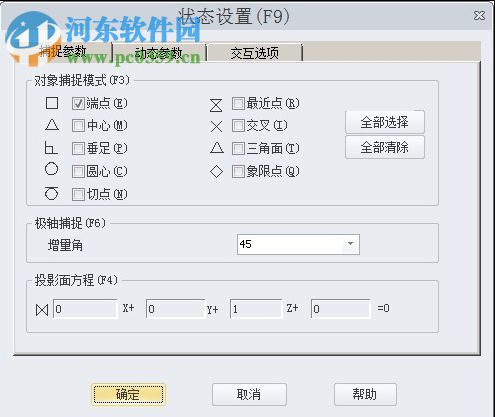
Task: Click the constant term input before =0
Action: [x=340, y=309]
